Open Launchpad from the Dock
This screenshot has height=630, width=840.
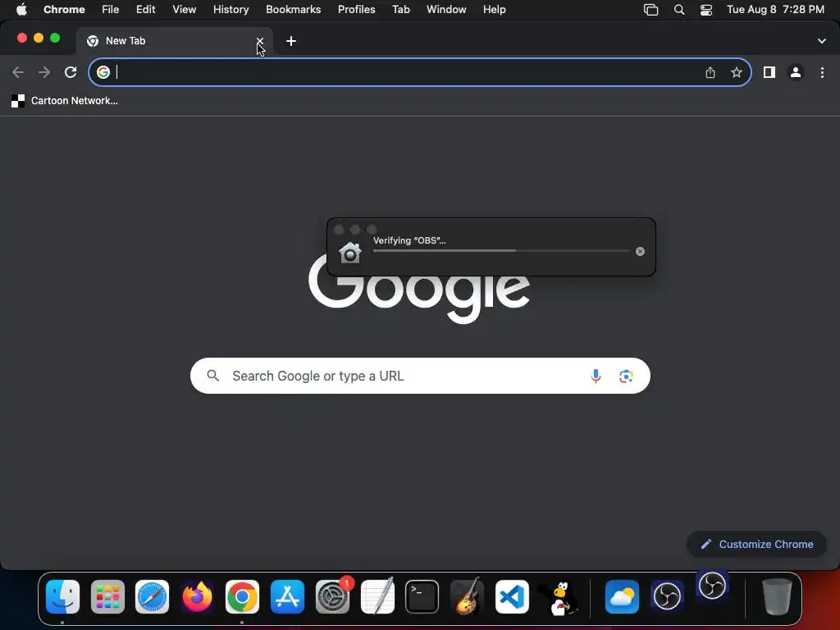pos(107,597)
